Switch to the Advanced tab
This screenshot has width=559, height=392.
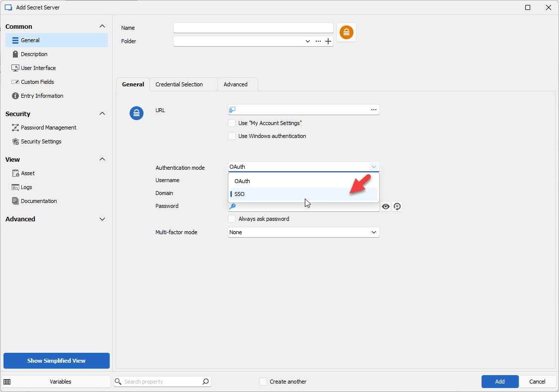tap(235, 84)
